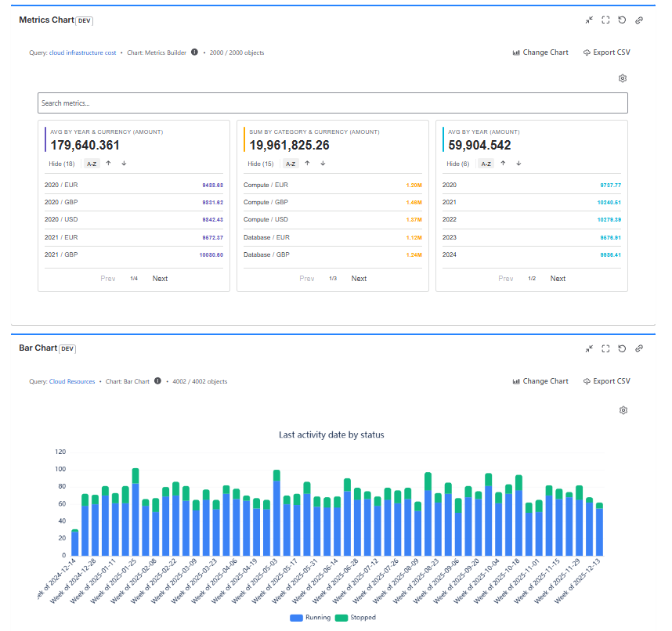Click the Search metrics input field
Viewport: 672px width, 631px height.
[333, 103]
